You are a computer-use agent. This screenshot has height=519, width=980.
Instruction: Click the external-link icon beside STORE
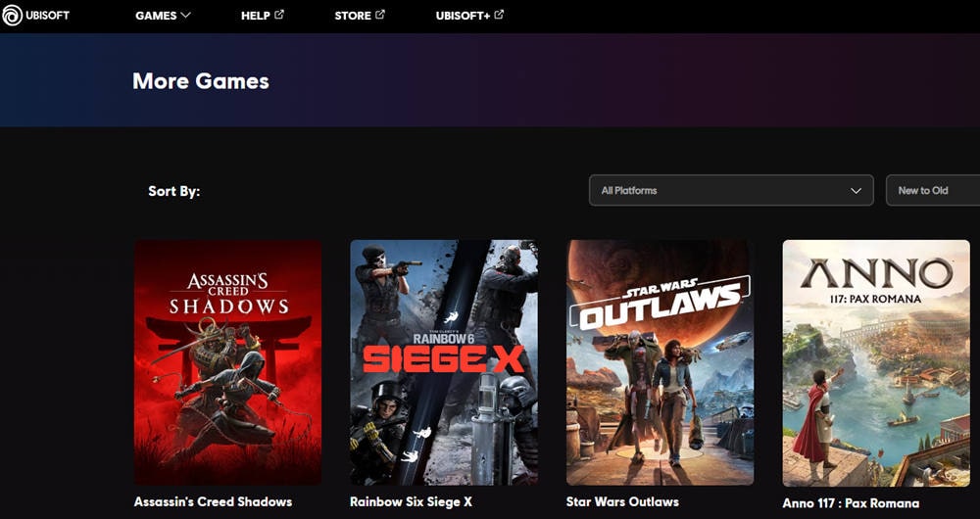click(x=379, y=15)
